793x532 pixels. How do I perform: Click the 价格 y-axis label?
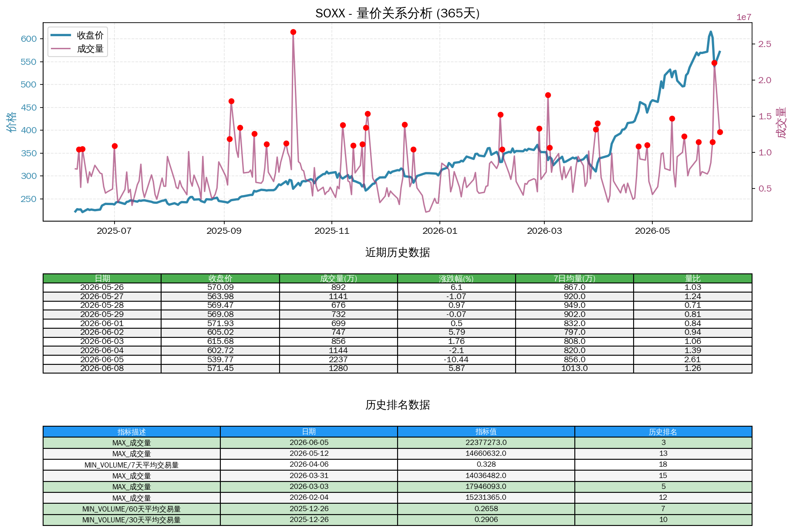(12, 122)
